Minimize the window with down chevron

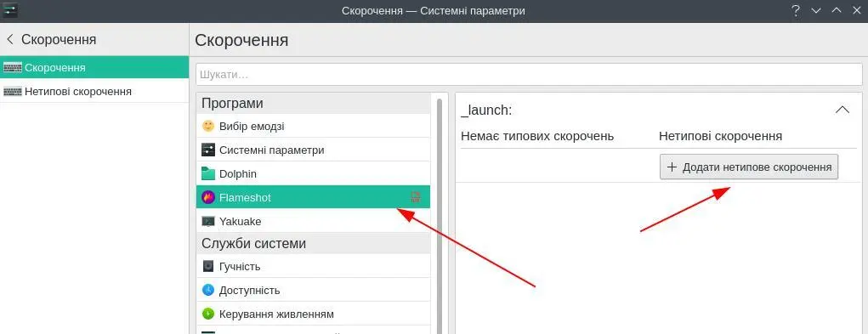pyautogui.click(x=815, y=10)
